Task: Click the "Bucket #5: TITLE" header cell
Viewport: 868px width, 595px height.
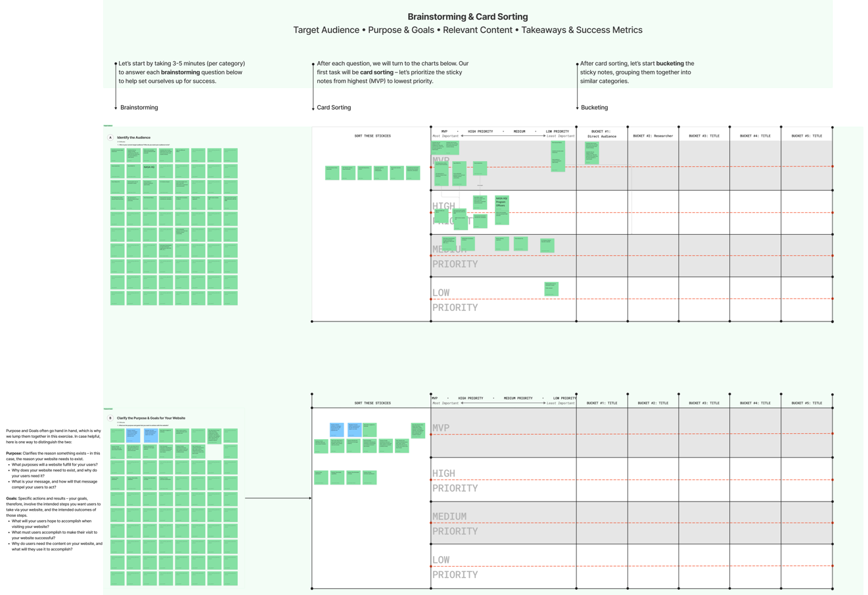Action: point(806,135)
